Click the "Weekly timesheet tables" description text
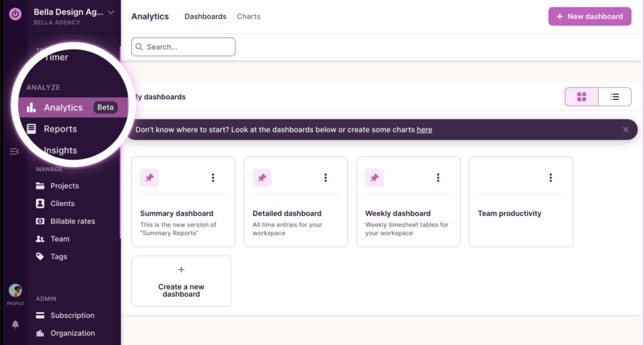Screen dimensions: 644x345 407,229
